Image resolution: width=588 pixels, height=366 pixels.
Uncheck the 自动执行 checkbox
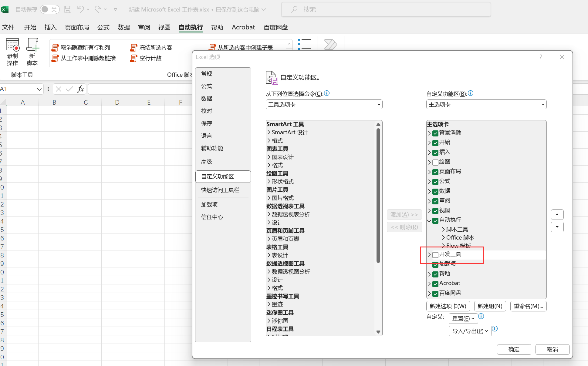pos(435,221)
